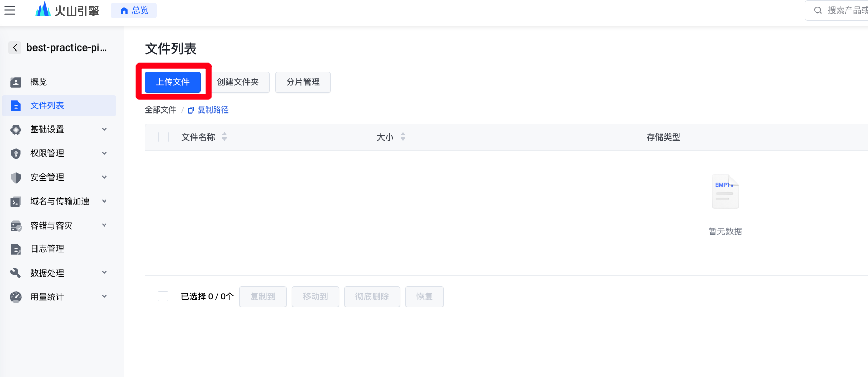Click the 移动到 button
This screenshot has height=377, width=868.
(315, 297)
